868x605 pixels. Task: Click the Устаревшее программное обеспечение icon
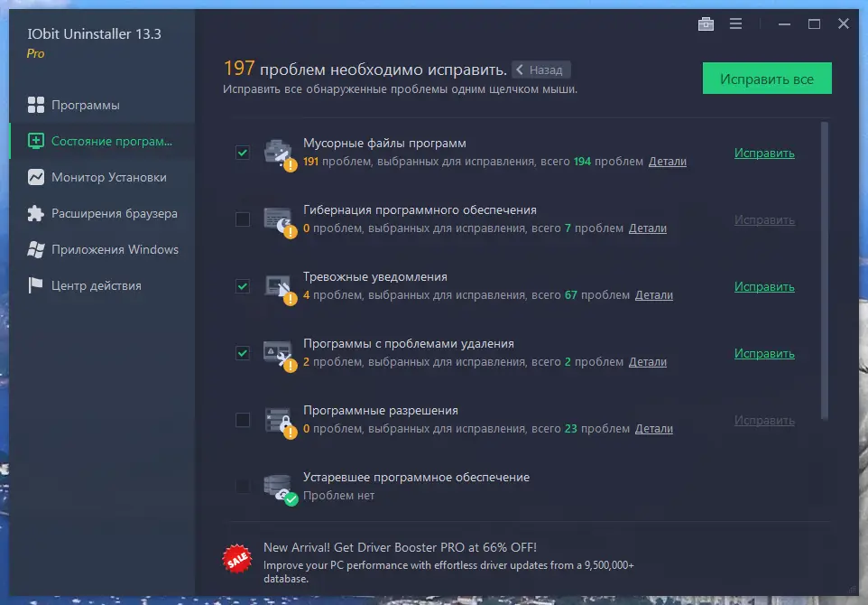tap(280, 489)
